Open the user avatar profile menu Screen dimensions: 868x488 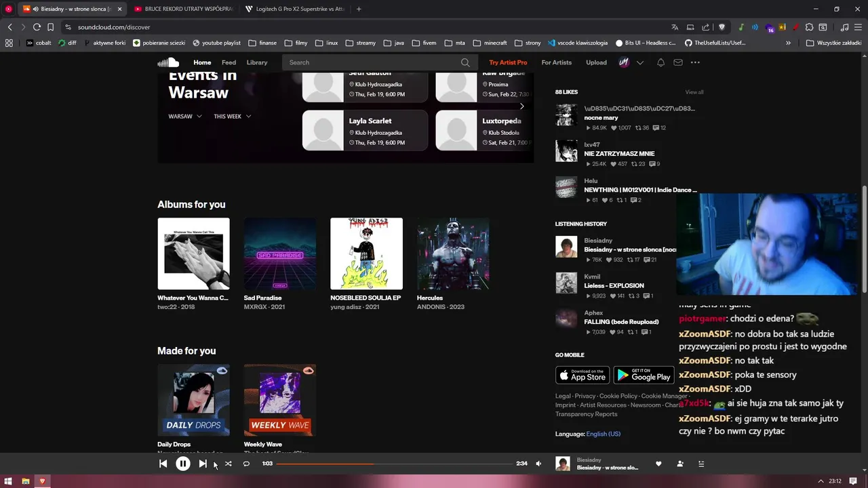(625, 62)
